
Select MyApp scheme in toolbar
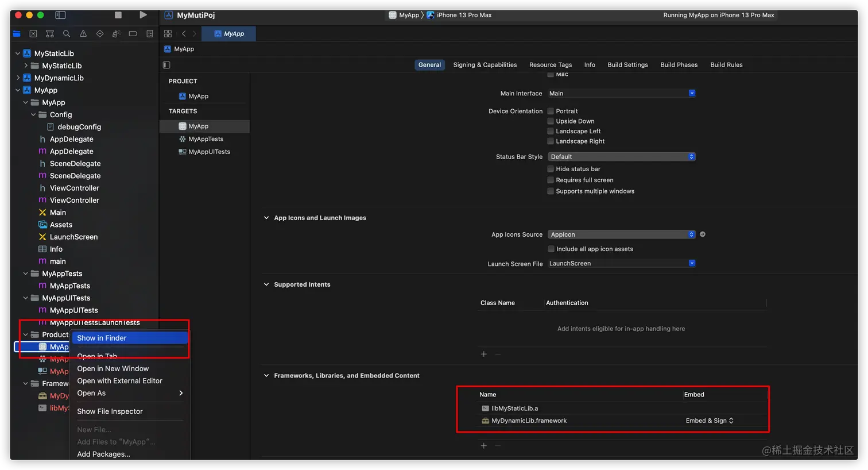point(404,15)
